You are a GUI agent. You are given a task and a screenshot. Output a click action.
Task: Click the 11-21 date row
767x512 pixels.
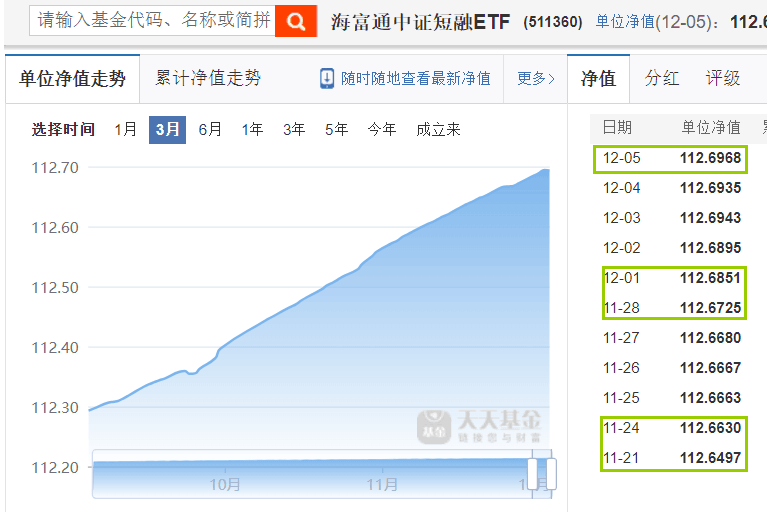622,458
